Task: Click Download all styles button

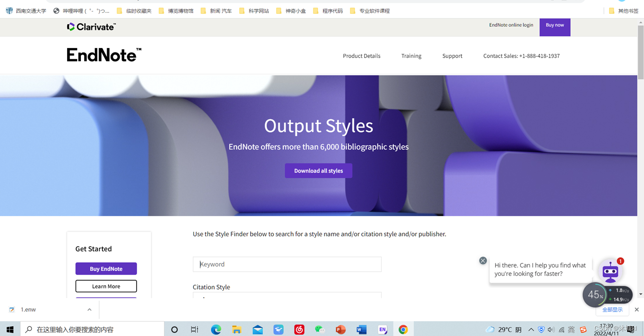Action: click(318, 171)
